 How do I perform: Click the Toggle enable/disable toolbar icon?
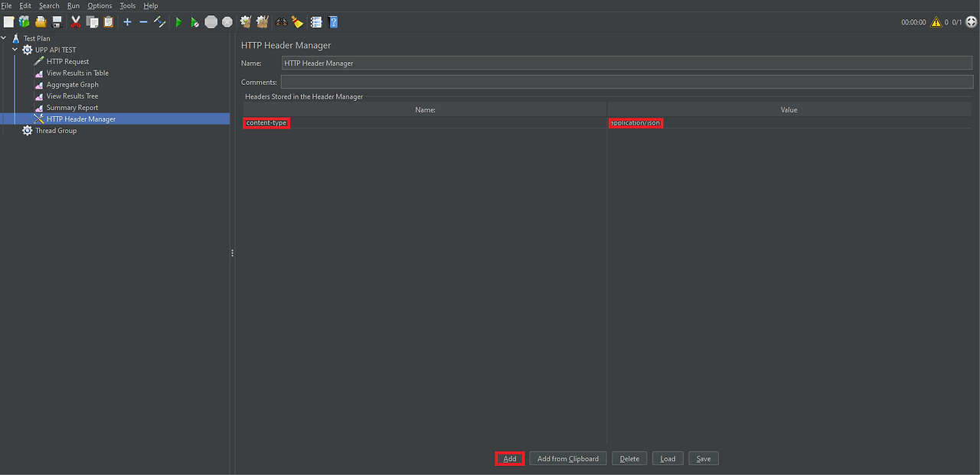160,22
